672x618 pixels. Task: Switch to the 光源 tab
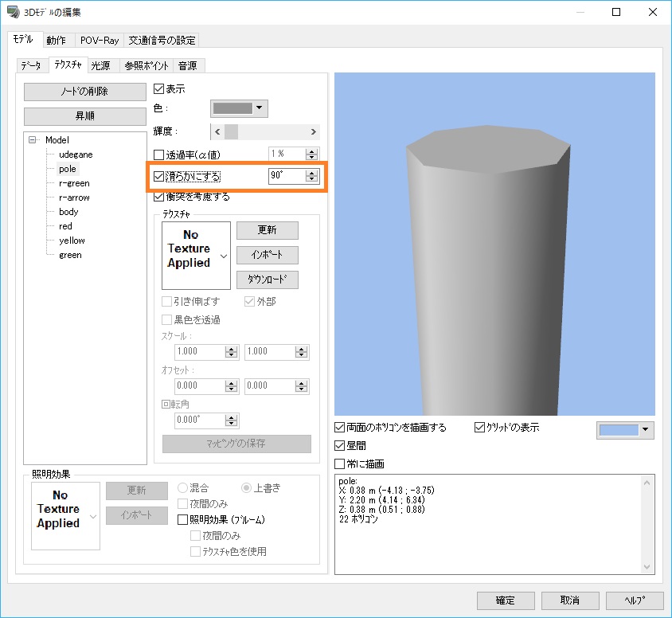click(100, 65)
